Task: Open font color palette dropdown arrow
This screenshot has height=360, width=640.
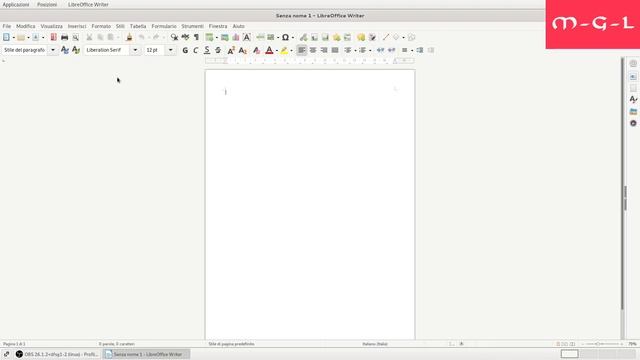Action: coord(277,51)
